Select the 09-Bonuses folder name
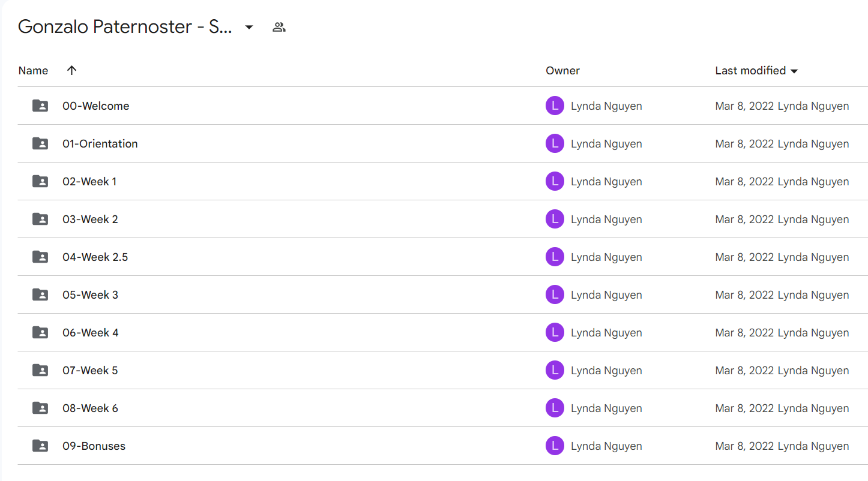The image size is (868, 481). 94,446
